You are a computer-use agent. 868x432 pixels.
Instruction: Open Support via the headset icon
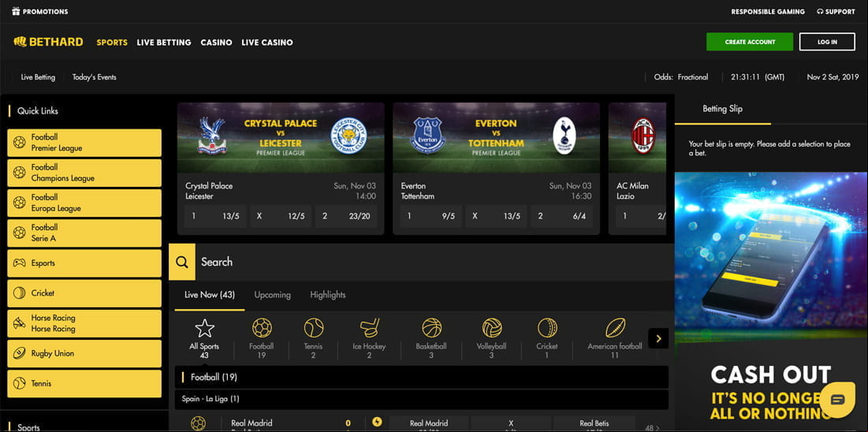821,12
